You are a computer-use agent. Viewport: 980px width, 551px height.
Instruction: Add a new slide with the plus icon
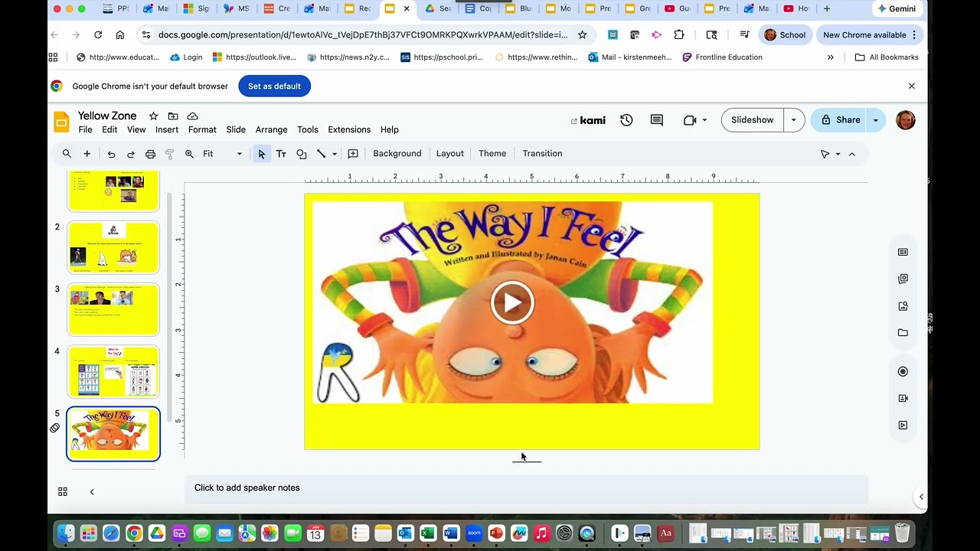point(87,154)
